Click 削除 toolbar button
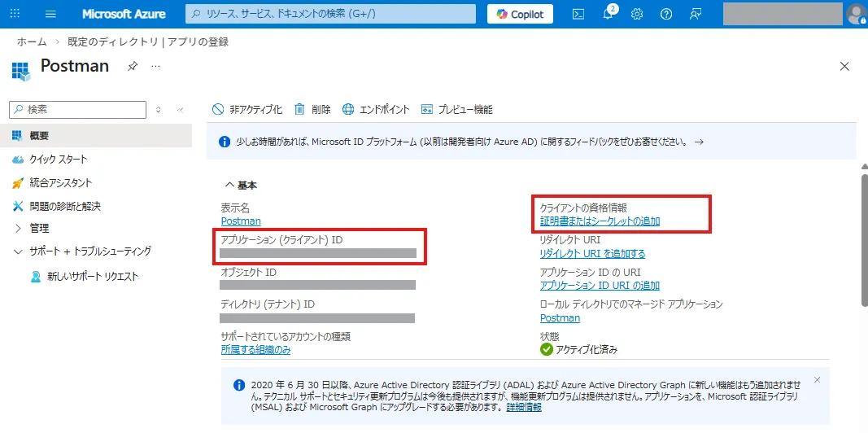Image resolution: width=868 pixels, height=433 pixels. [x=312, y=110]
